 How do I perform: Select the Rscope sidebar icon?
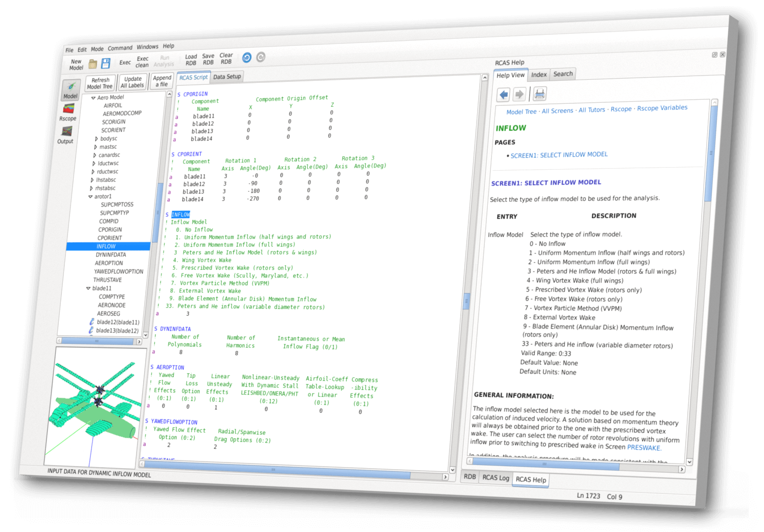click(x=68, y=112)
